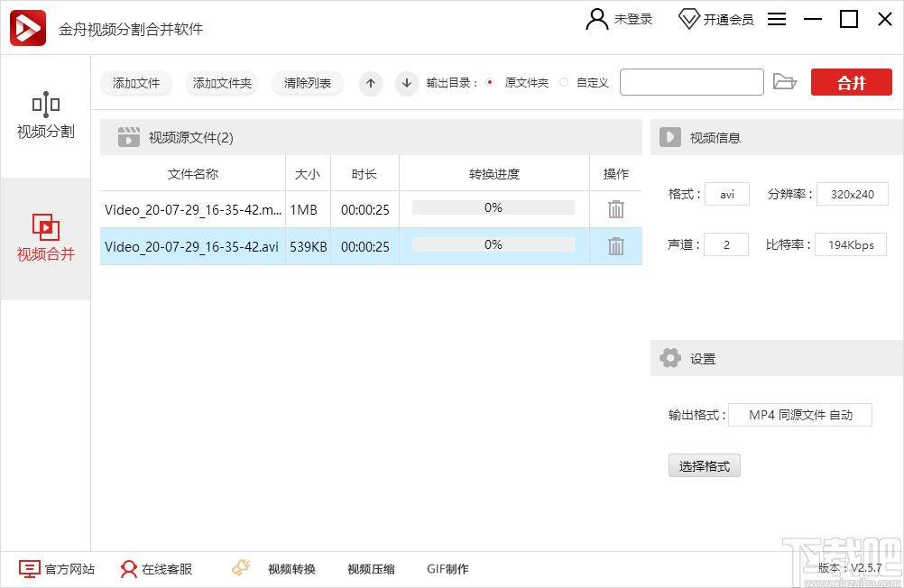The image size is (904, 588).
Task: Click the 添加文件夹 button
Action: coord(222,83)
